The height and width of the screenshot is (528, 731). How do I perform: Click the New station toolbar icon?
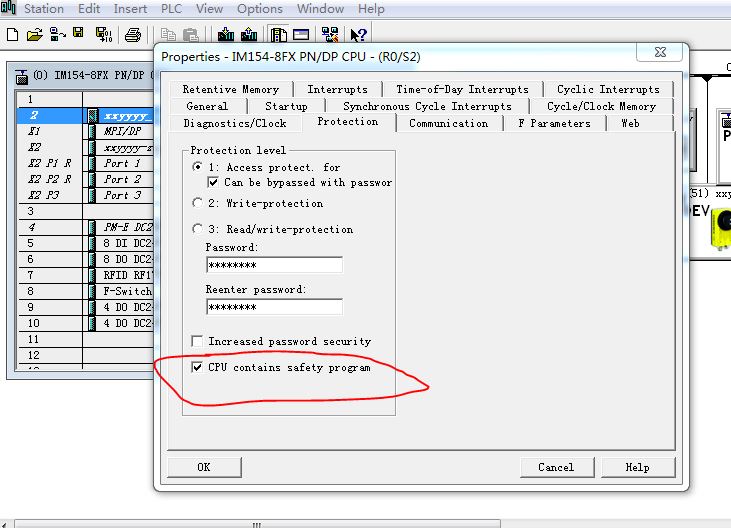pos(13,34)
